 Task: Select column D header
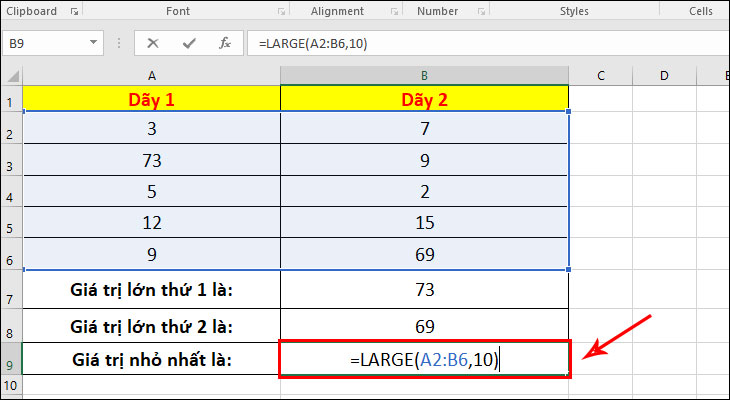point(665,76)
